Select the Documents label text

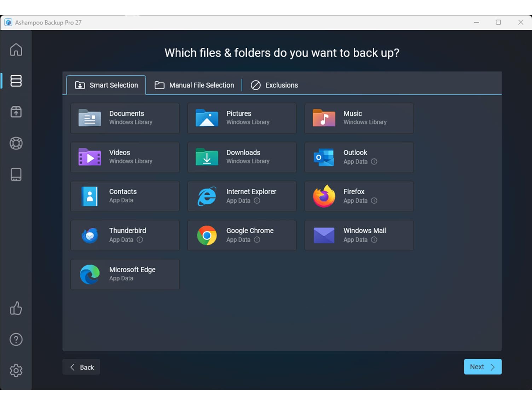coord(127,114)
